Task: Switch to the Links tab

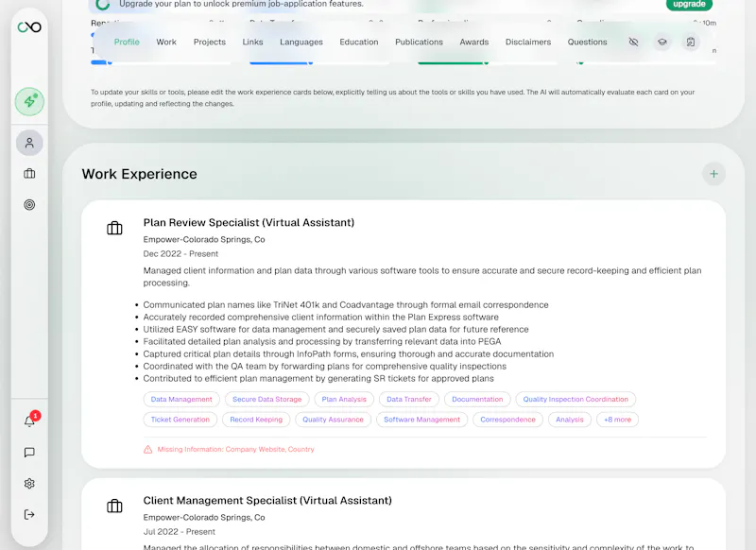Action: [x=252, y=42]
